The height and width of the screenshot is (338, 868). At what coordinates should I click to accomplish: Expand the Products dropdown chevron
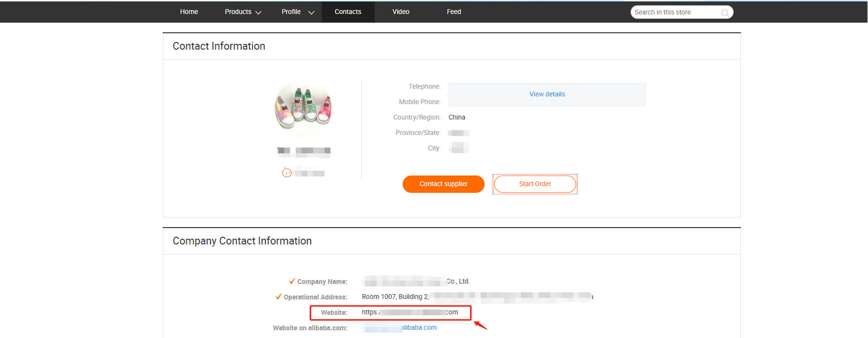pos(258,13)
